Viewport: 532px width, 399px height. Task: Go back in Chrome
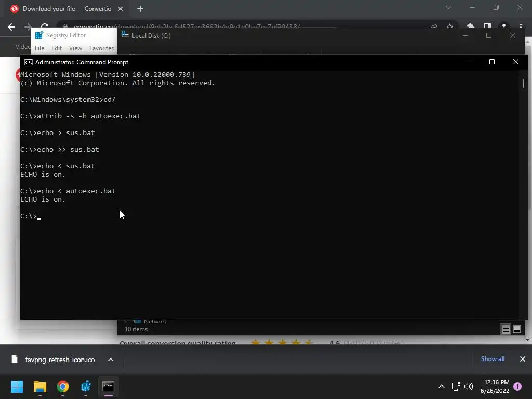(x=11, y=27)
